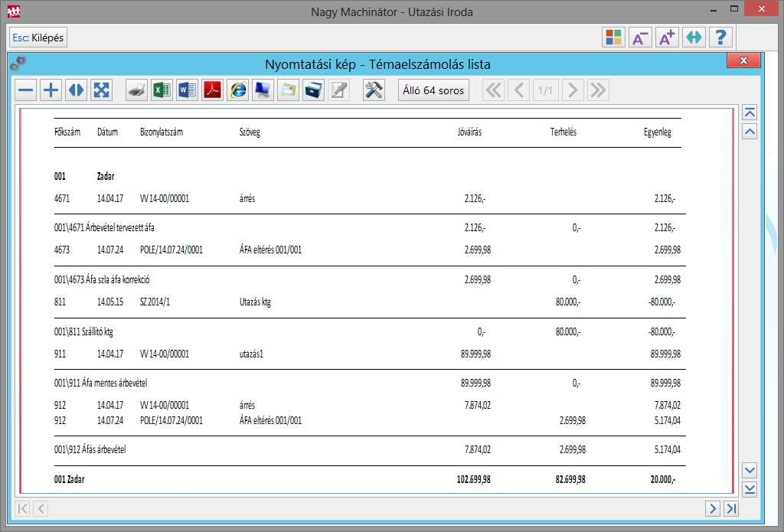Export the list to Excel

(x=162, y=90)
